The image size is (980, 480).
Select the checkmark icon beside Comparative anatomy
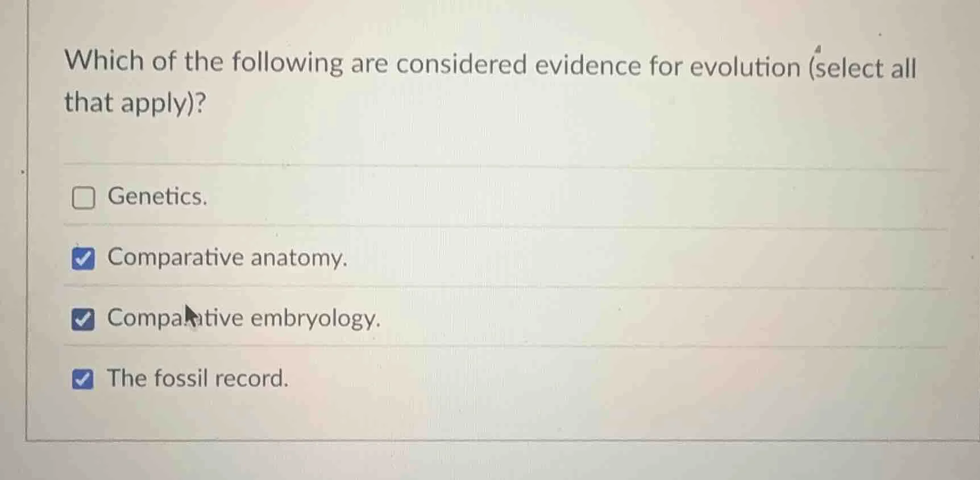point(82,259)
